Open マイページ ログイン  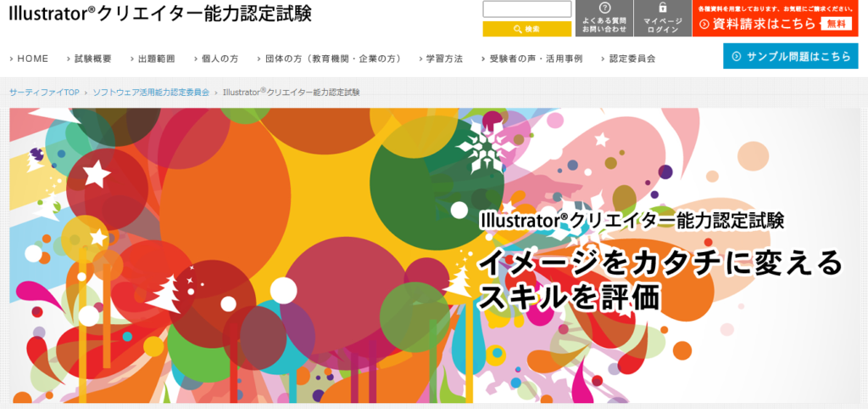coord(663,19)
